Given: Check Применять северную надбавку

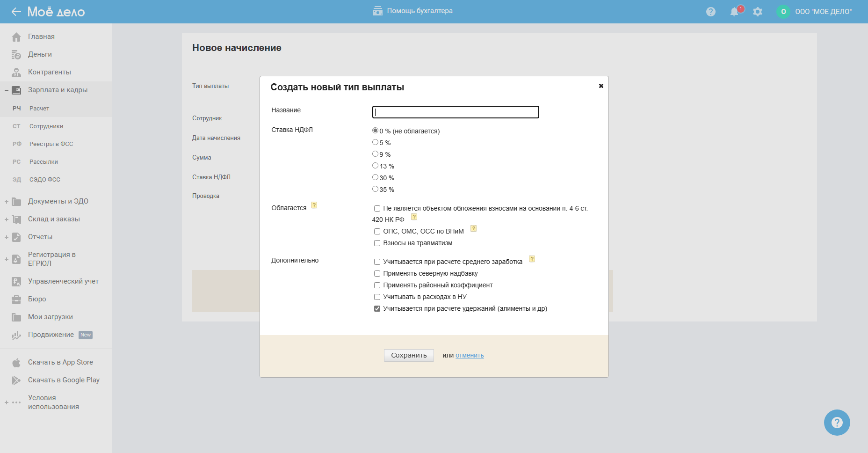Looking at the screenshot, I should 377,274.
